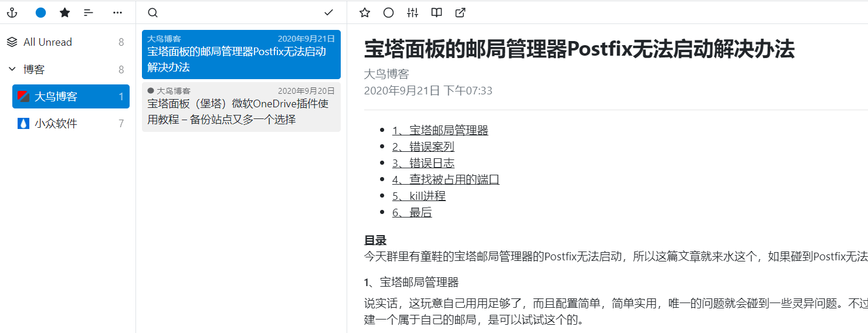
Task: Follow the 查找被占用的端口 link
Action: [x=446, y=179]
